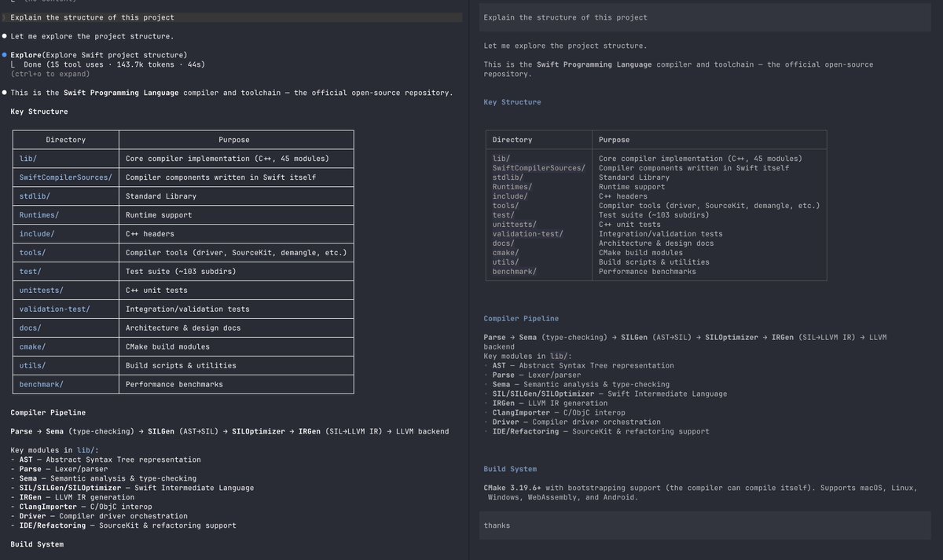
Task: Click 'SwiftCompilerSources/' cell in left table
Action: 66,178
